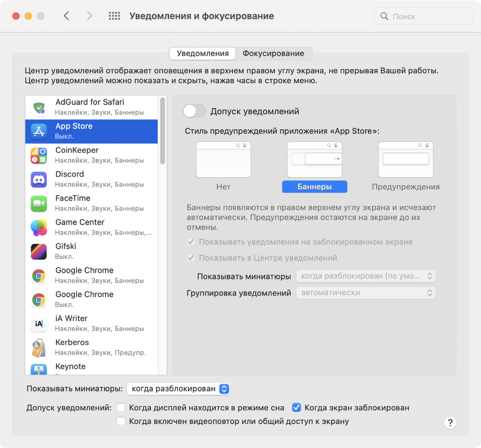The image size is (481, 448).
Task: Toggle the Допуск уведомлений switch
Action: pos(194,111)
